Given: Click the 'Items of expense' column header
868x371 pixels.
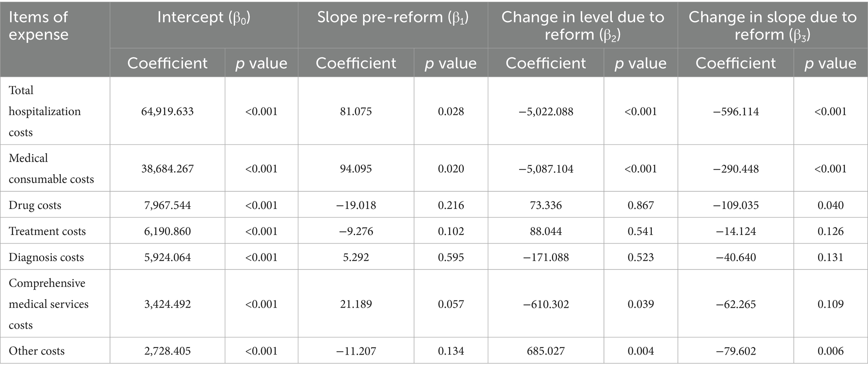Looking at the screenshot, I should pyautogui.click(x=39, y=26).
